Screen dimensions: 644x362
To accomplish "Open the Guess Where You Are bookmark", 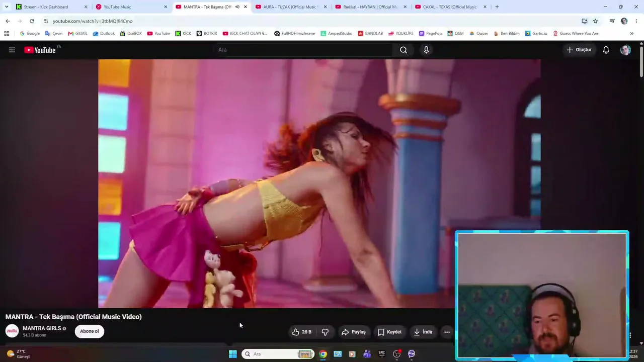I will tap(576, 34).
